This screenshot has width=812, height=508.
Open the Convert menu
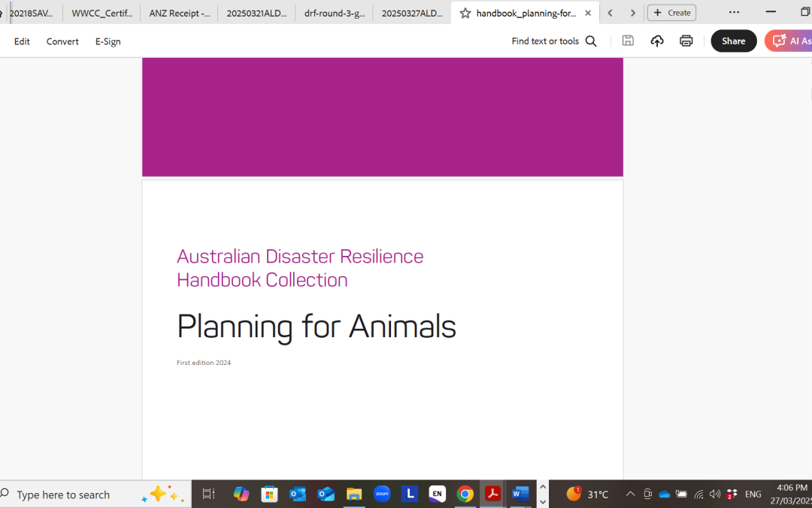coord(62,41)
